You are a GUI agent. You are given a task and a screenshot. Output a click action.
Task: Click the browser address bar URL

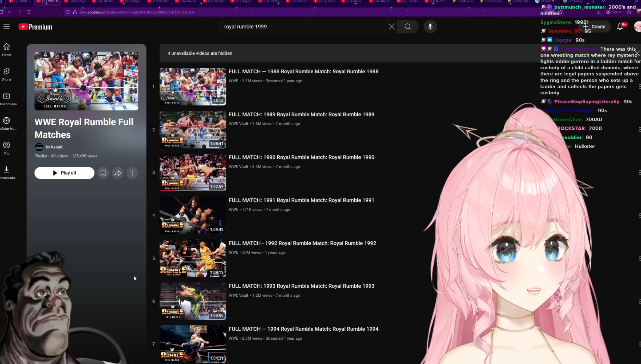[137, 12]
